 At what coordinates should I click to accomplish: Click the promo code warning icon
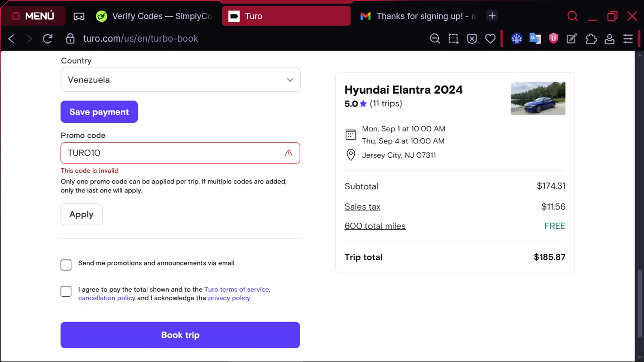[x=289, y=153]
